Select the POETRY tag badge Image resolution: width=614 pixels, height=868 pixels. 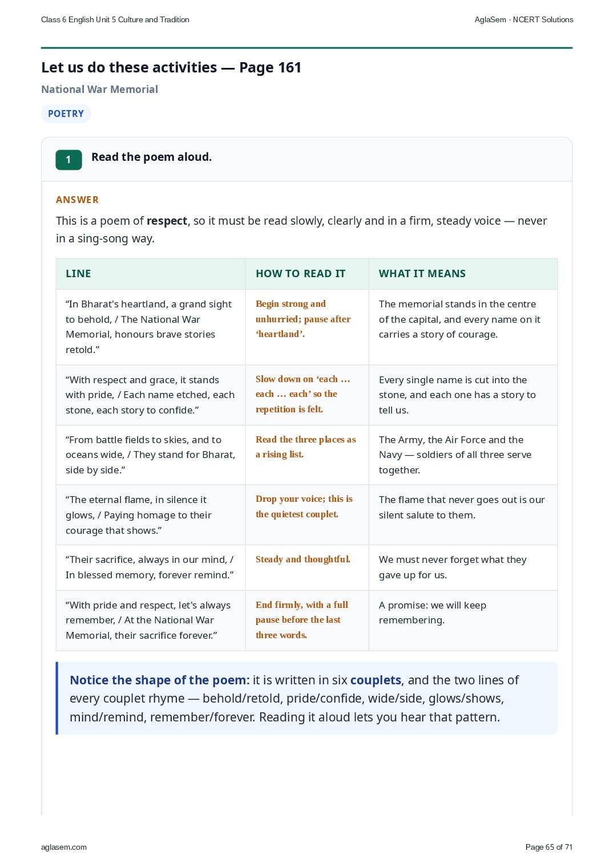[66, 113]
